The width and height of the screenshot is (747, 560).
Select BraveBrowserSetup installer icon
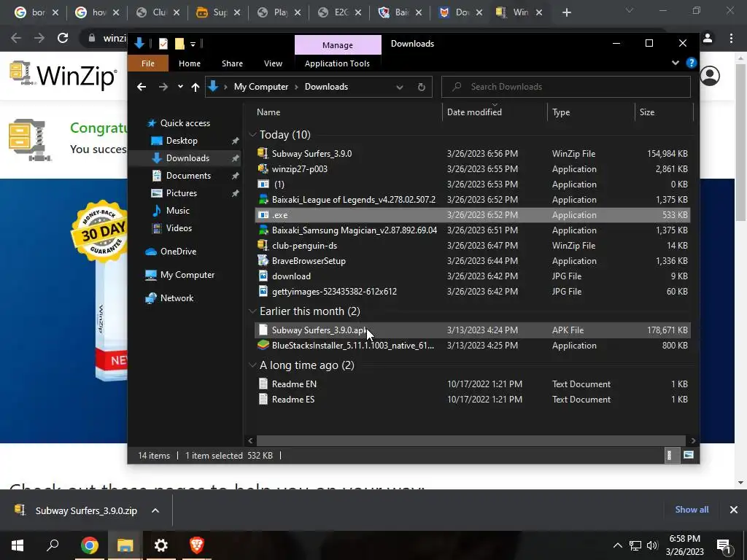(x=263, y=260)
